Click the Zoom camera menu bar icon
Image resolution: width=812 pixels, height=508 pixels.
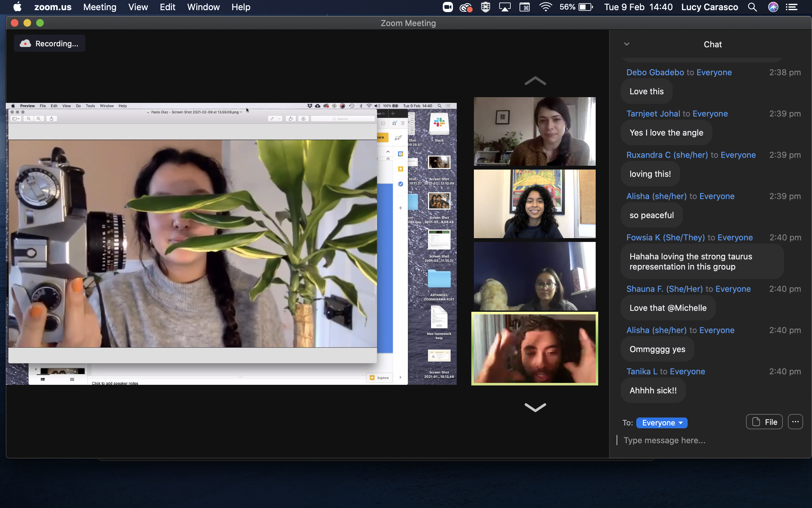pyautogui.click(x=448, y=7)
